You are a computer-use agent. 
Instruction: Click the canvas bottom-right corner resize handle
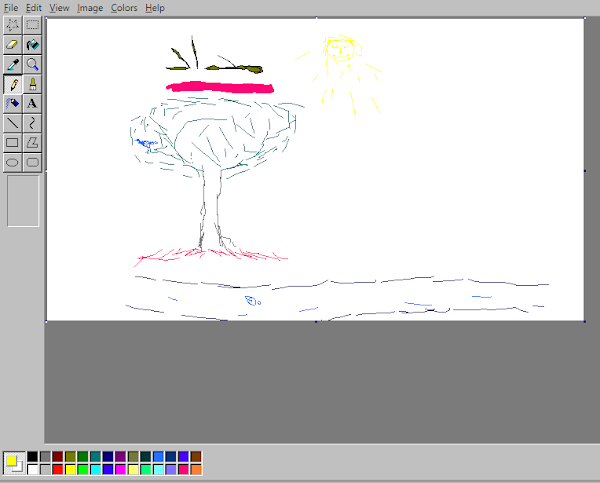[585, 321]
